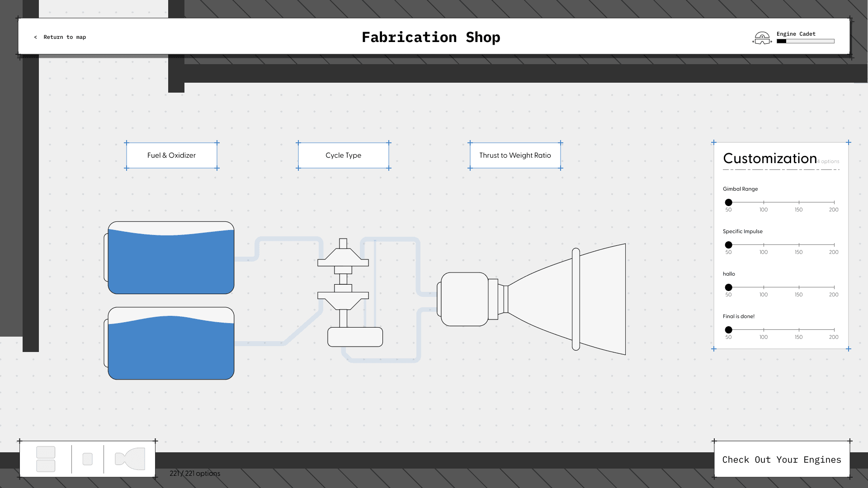
Task: Click the 221/221 options counter display
Action: tap(195, 473)
